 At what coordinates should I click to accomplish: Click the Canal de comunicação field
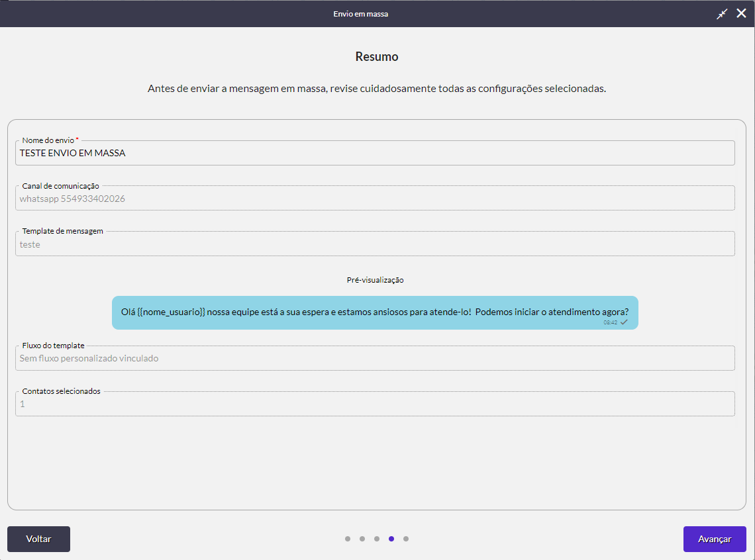click(x=375, y=198)
